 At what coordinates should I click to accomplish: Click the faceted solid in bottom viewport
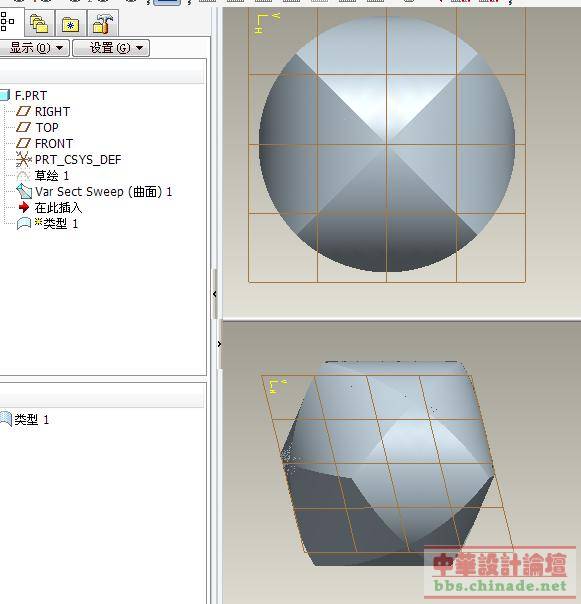pos(387,463)
